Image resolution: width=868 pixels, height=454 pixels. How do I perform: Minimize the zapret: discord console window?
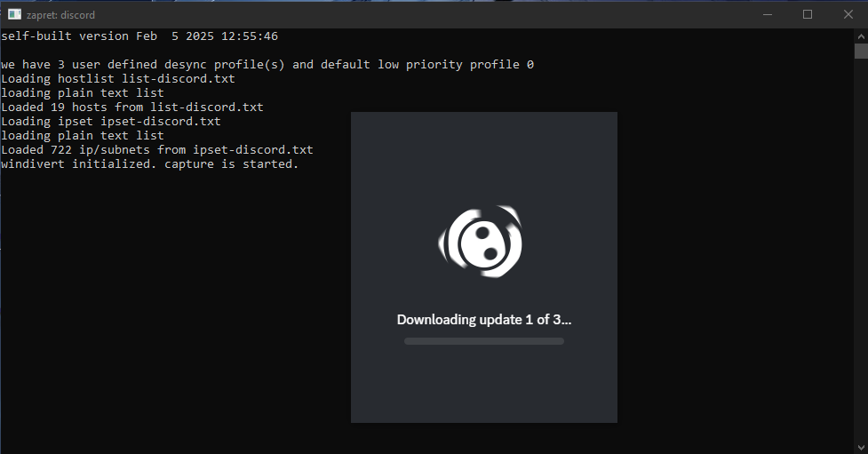click(766, 14)
